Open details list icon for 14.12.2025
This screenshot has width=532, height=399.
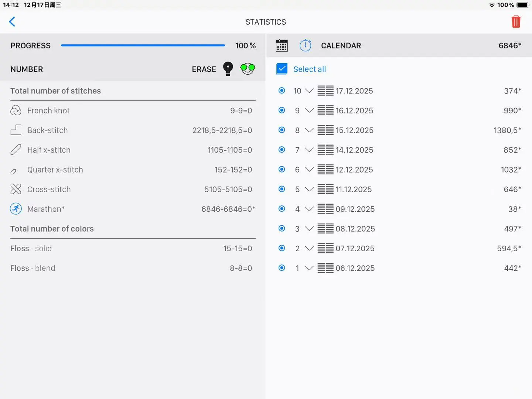(325, 150)
